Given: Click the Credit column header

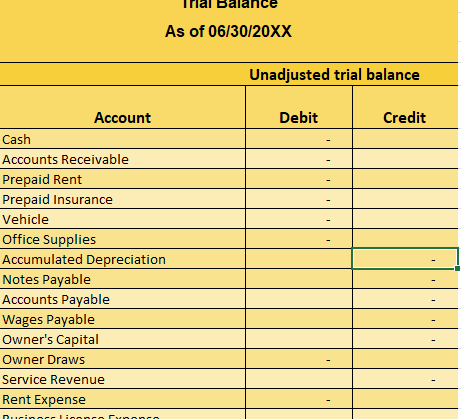Looking at the screenshot, I should click(x=405, y=107).
